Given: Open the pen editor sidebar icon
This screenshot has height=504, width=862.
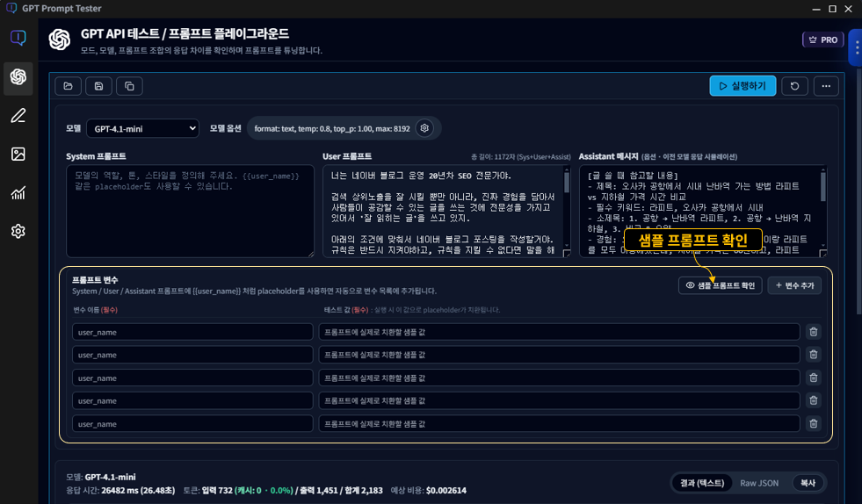Looking at the screenshot, I should tap(18, 115).
